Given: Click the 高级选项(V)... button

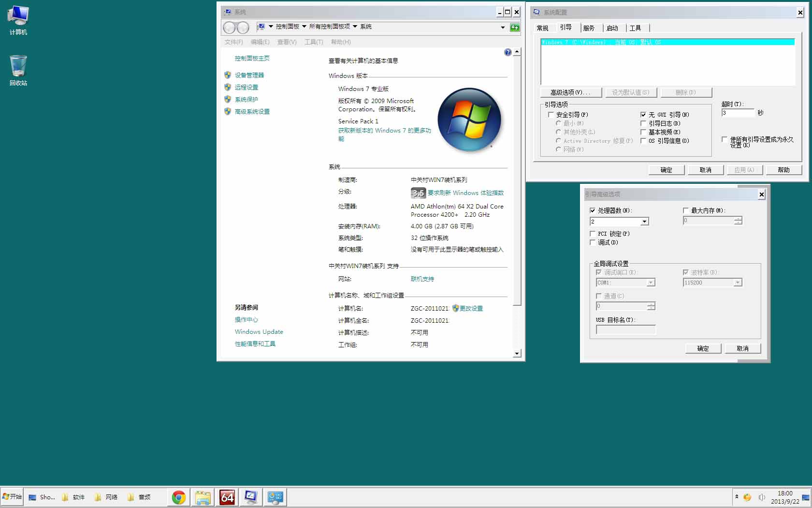Looking at the screenshot, I should pyautogui.click(x=571, y=92).
